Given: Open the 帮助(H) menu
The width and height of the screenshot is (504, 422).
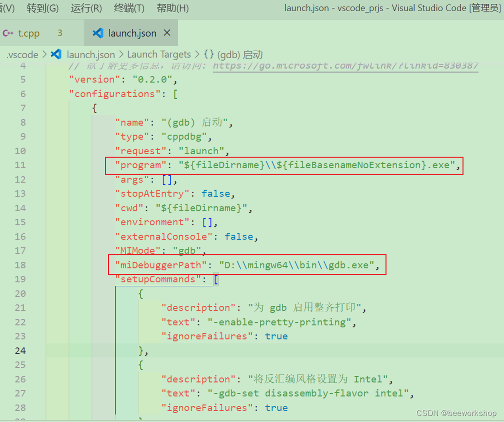Looking at the screenshot, I should pos(172,8).
